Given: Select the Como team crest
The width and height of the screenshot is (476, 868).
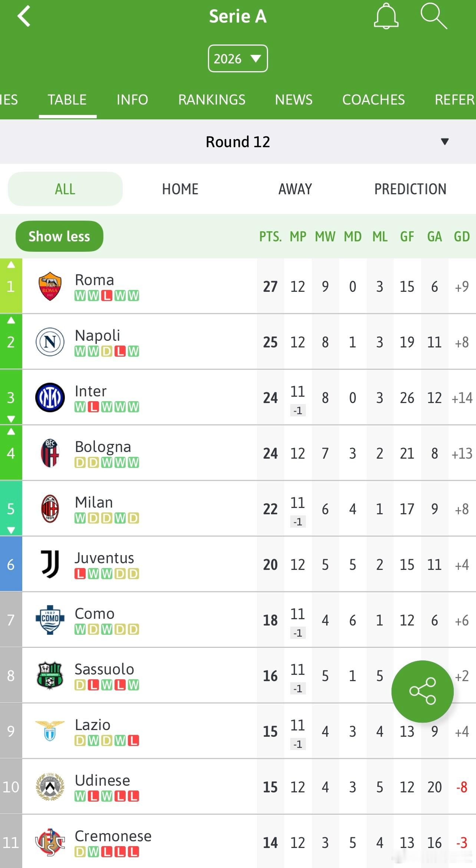Looking at the screenshot, I should (x=50, y=620).
